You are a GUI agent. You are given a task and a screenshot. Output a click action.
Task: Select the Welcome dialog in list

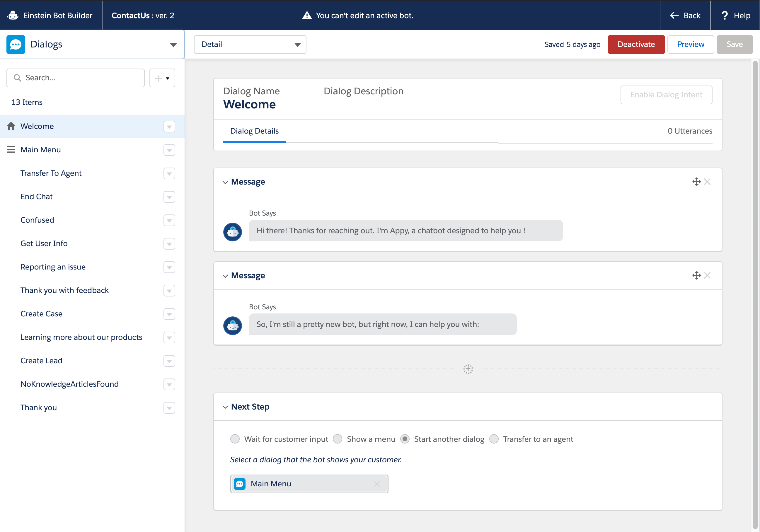tap(92, 126)
